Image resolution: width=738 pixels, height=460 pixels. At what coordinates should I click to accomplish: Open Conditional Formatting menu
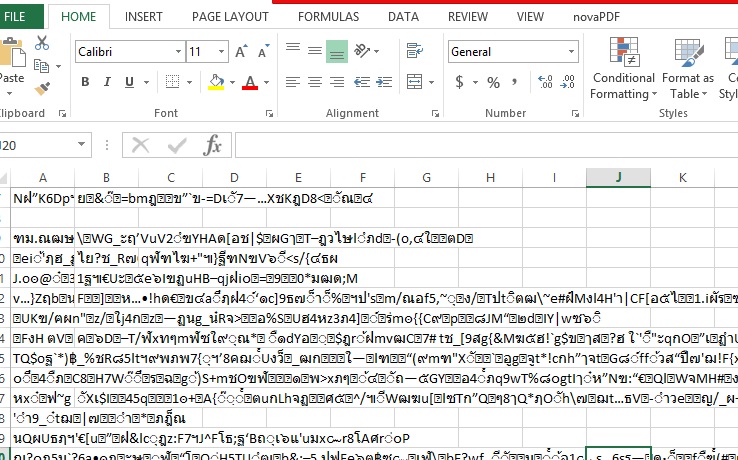click(x=624, y=68)
